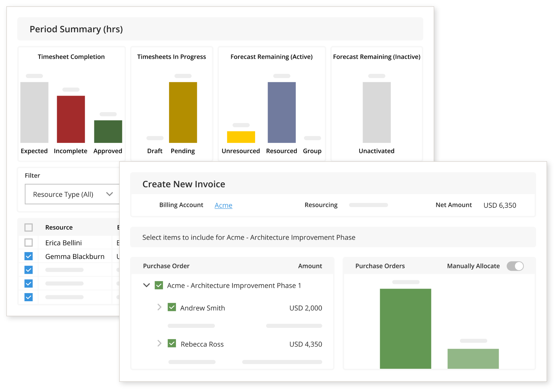Click the red Incomplete bar

tap(71, 119)
